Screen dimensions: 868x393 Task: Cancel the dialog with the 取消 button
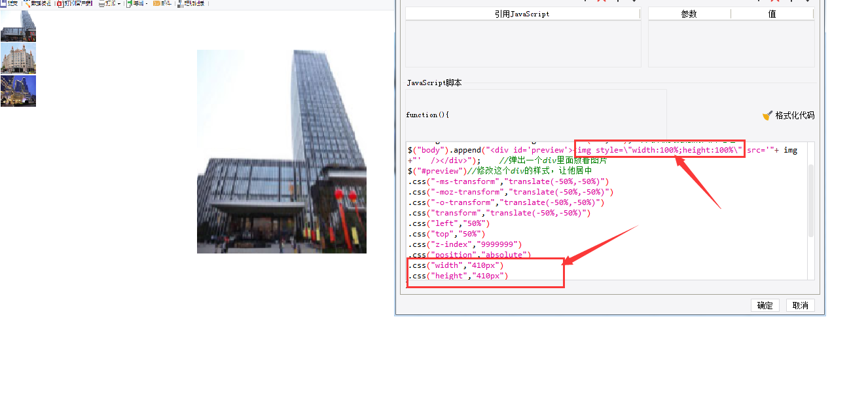tap(801, 305)
